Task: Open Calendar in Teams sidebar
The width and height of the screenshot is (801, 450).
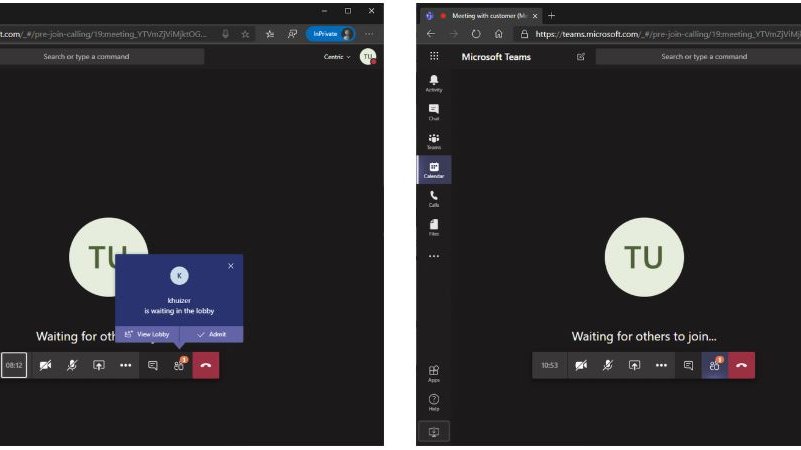Action: point(434,170)
